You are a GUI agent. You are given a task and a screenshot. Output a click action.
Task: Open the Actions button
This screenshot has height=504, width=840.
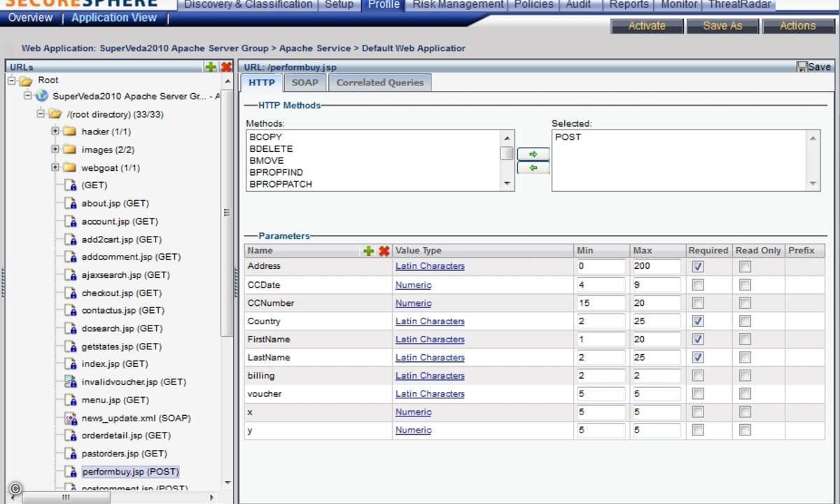tap(798, 26)
